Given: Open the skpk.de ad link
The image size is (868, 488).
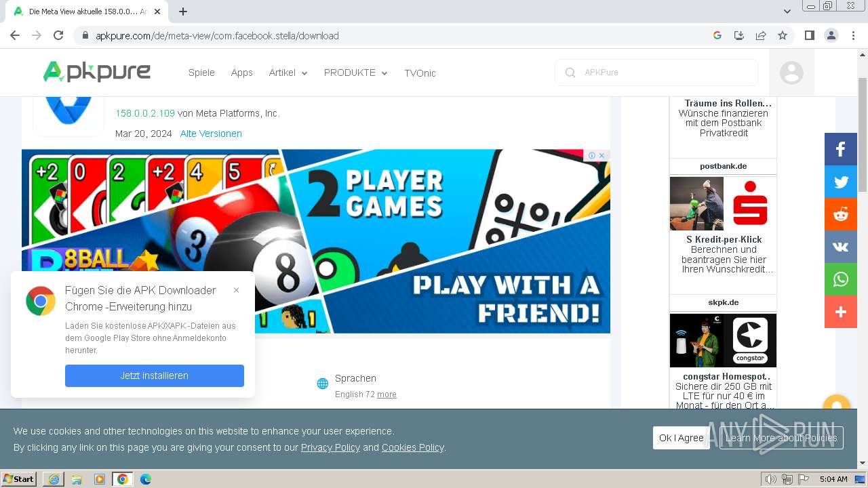Looking at the screenshot, I should [723, 302].
